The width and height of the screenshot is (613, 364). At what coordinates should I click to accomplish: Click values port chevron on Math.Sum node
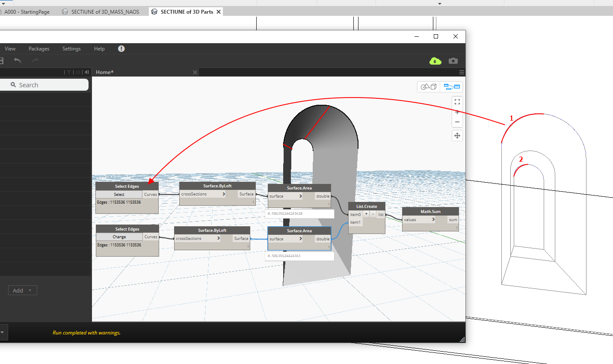pyautogui.click(x=433, y=219)
